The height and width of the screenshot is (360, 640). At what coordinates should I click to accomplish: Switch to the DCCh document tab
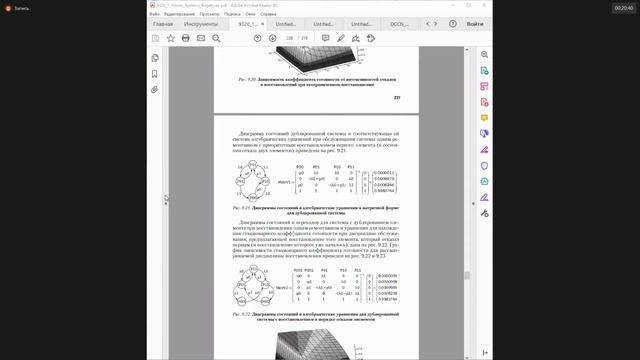point(399,24)
